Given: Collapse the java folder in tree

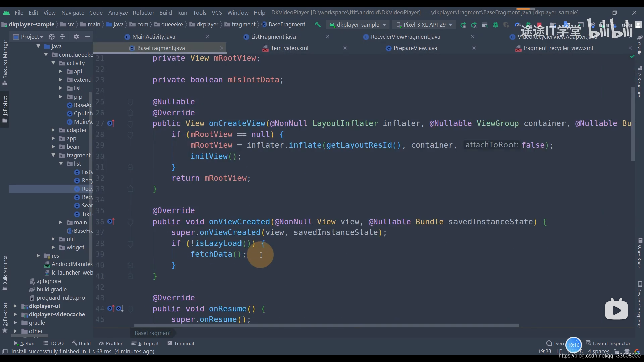Looking at the screenshot, I should 38,46.
